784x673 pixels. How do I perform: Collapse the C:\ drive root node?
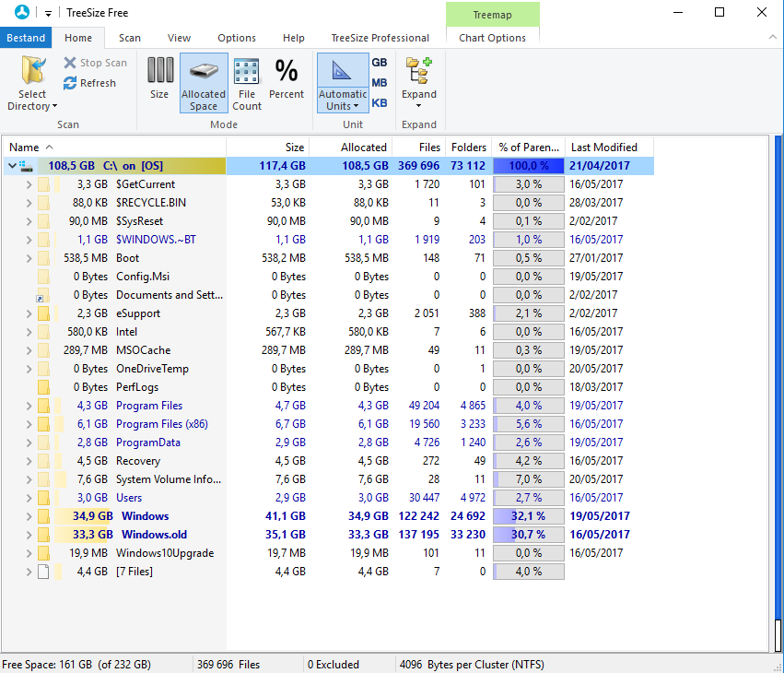[x=11, y=165]
